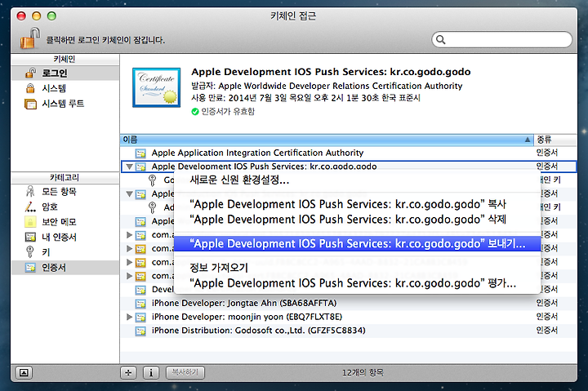Click the private key icon under selected certificate
The image size is (588, 391).
coord(152,180)
